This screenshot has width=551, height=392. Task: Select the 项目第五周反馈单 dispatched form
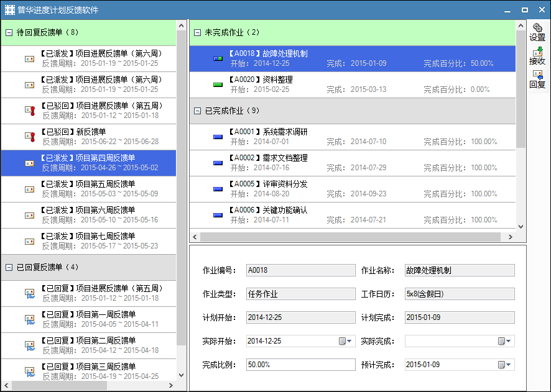[88, 189]
